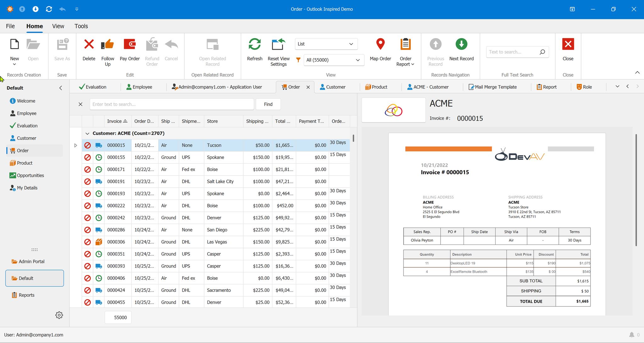
Task: Click the red Close ribbon icon
Action: pos(568,44)
